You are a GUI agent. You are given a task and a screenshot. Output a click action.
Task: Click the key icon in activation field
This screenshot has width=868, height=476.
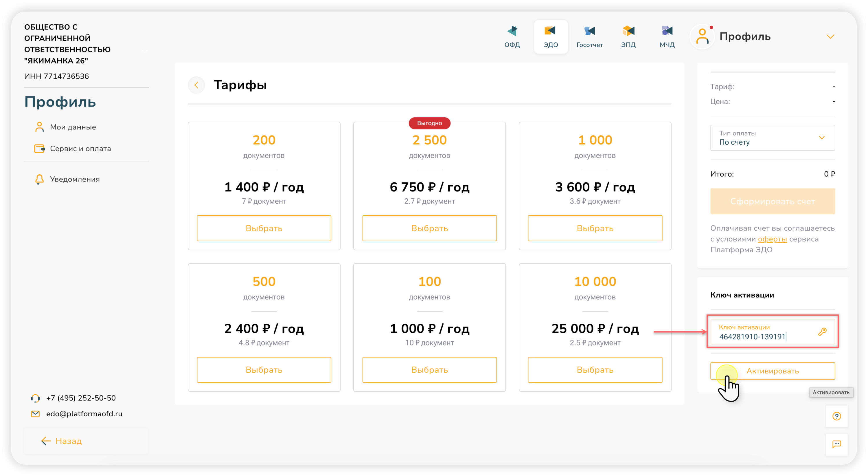[x=822, y=332]
